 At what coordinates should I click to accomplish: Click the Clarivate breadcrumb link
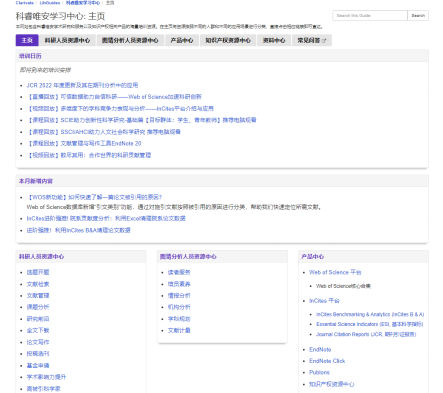[x=25, y=3]
